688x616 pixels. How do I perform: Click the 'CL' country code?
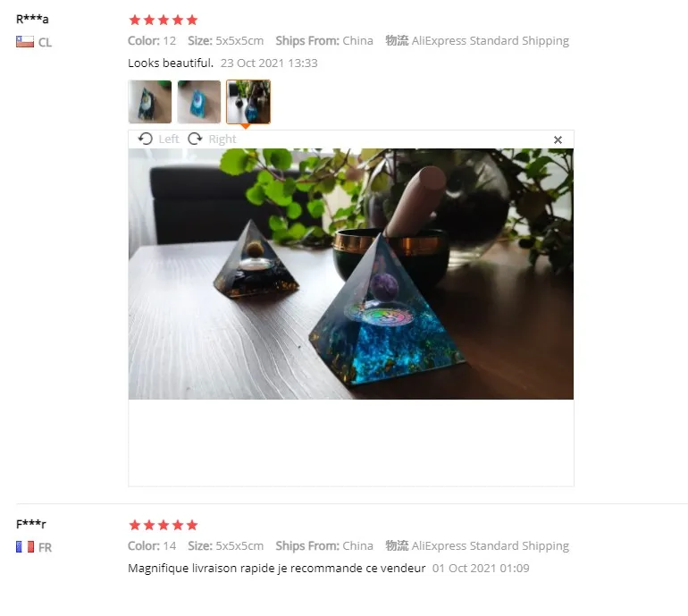[x=45, y=43]
